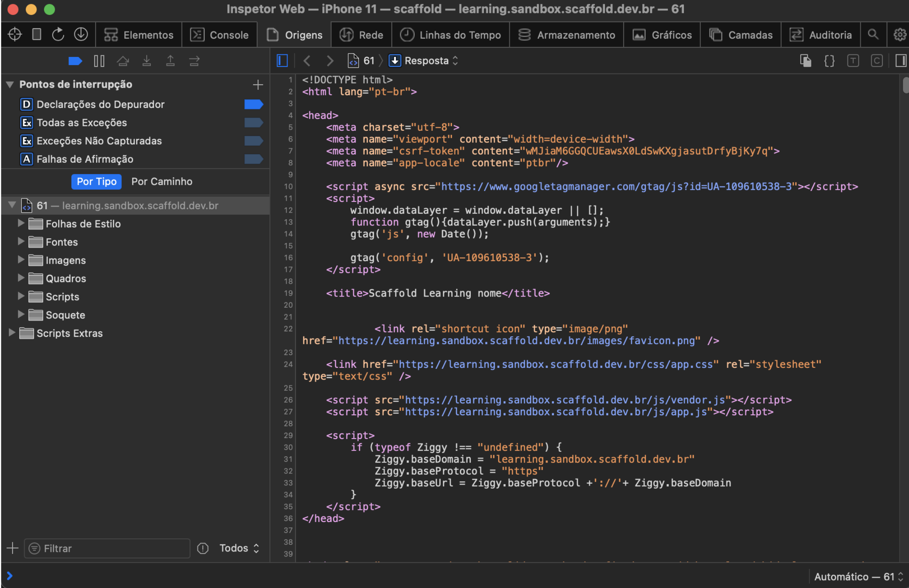
Task: Click the step into debugger button
Action: (x=147, y=61)
